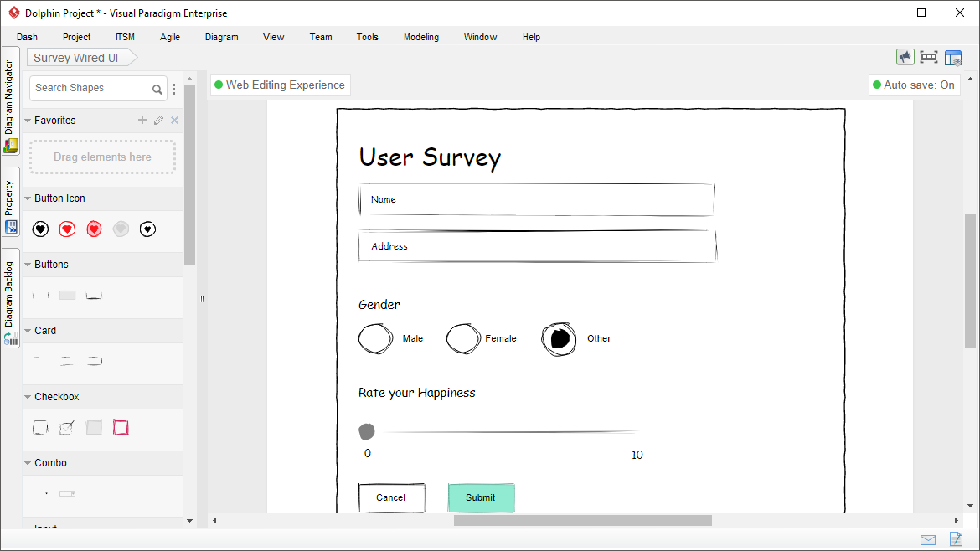Viewport: 980px width, 551px height.
Task: Toggle the Auto save: On indicator
Action: click(x=914, y=85)
